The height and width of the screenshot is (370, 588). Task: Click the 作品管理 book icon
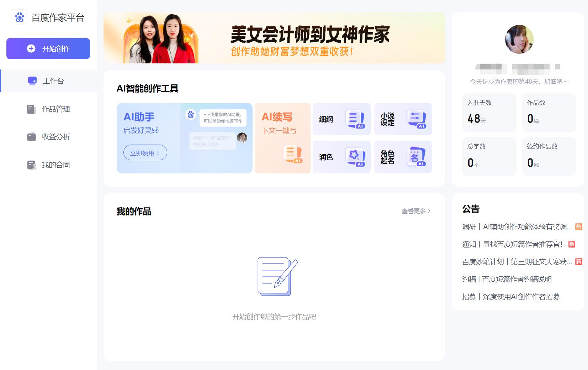click(31, 109)
